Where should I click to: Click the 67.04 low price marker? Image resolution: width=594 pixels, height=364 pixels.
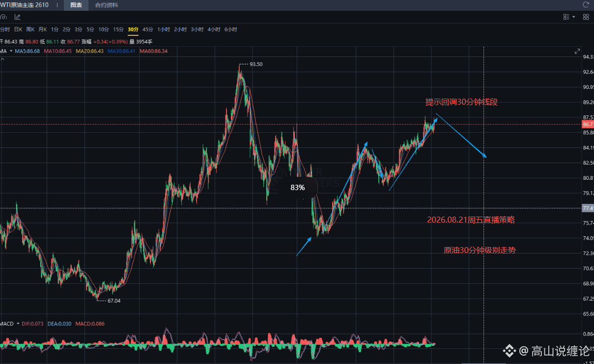(x=114, y=301)
